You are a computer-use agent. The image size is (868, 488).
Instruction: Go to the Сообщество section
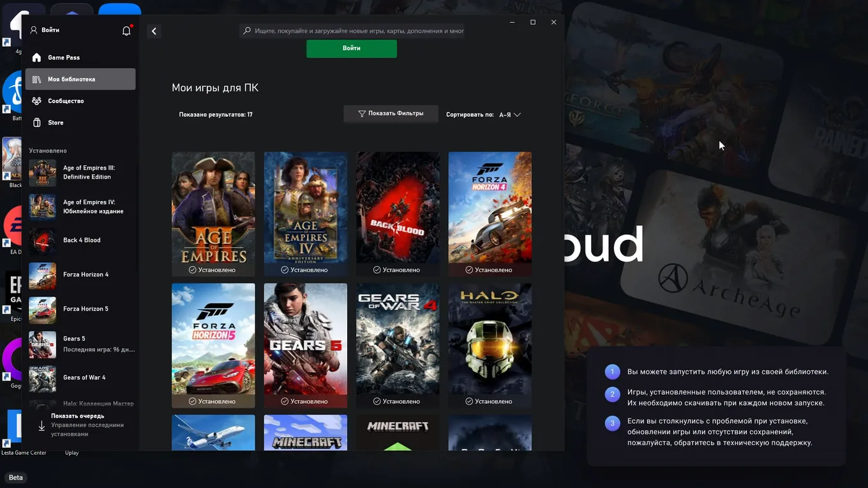click(80, 101)
